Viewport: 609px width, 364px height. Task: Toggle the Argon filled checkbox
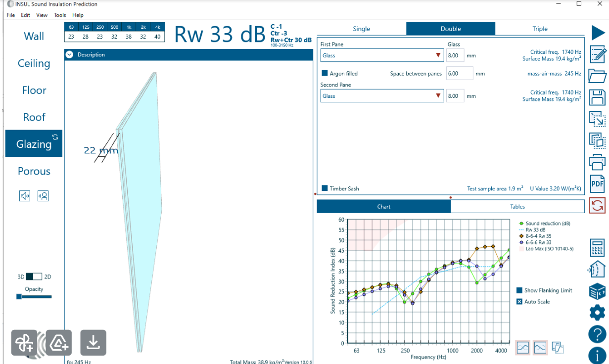(325, 73)
